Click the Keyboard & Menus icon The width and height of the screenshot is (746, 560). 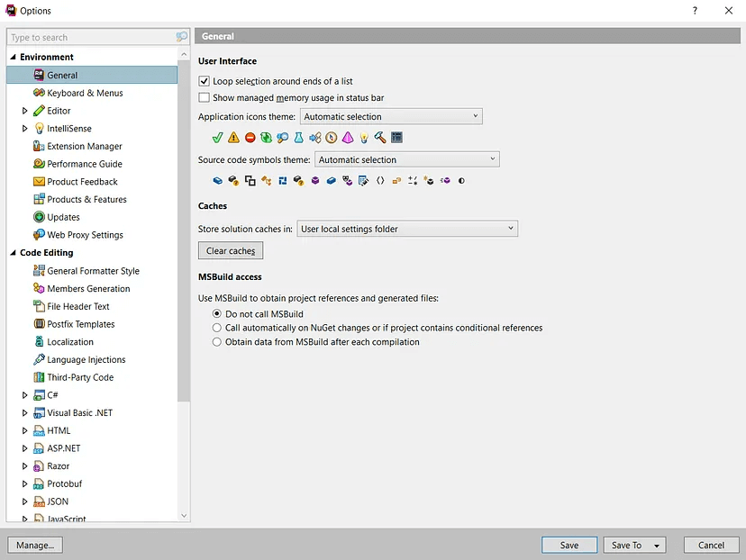[40, 93]
